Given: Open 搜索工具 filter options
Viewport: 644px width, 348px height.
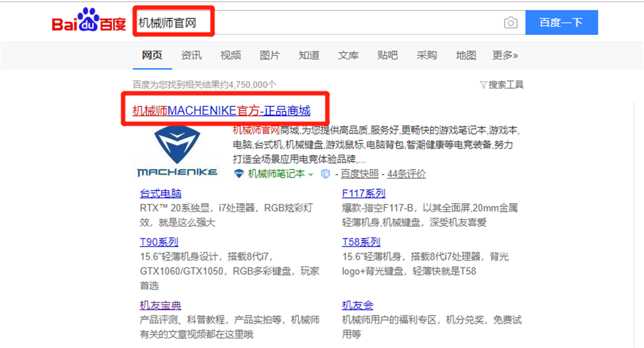Looking at the screenshot, I should (506, 85).
